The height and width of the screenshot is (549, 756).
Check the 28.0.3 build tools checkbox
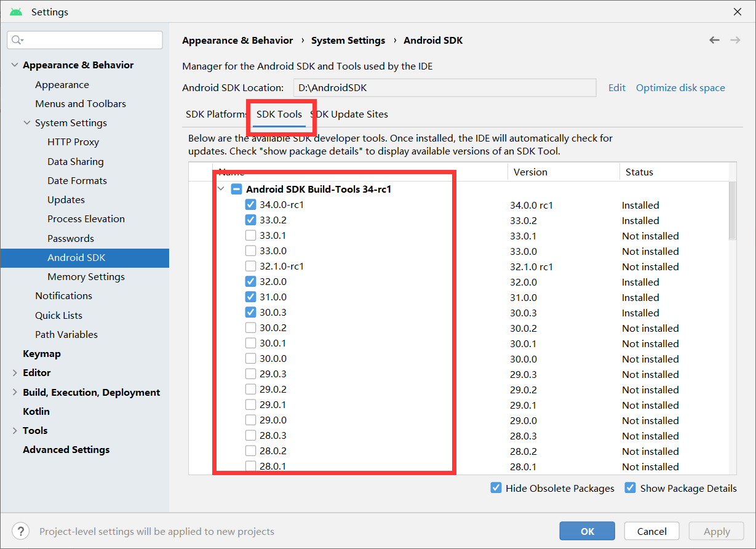[250, 436]
